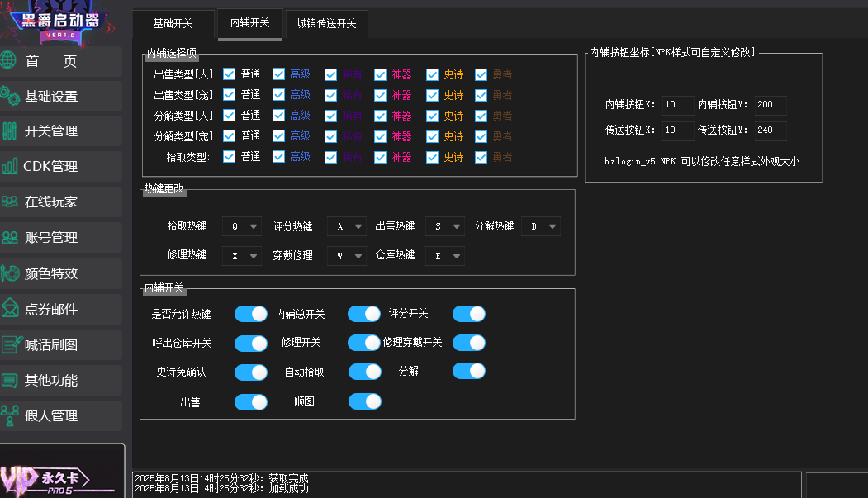Click the 喊话刷图 edit icon
The width and height of the screenshot is (868, 498).
point(10,345)
